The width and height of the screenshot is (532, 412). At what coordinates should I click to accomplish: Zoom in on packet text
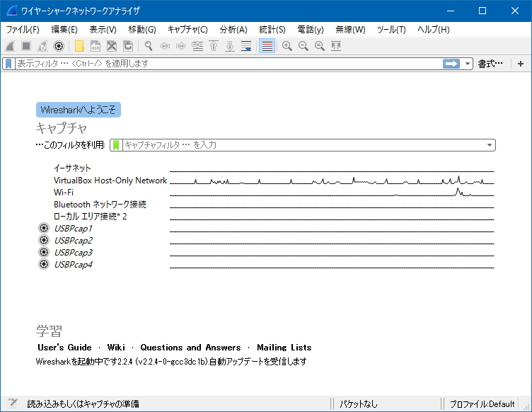click(287, 46)
